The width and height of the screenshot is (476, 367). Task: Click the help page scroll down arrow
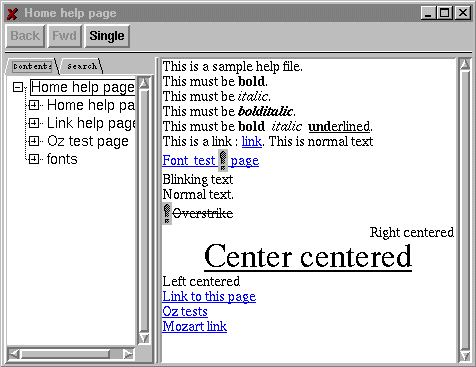(x=465, y=356)
